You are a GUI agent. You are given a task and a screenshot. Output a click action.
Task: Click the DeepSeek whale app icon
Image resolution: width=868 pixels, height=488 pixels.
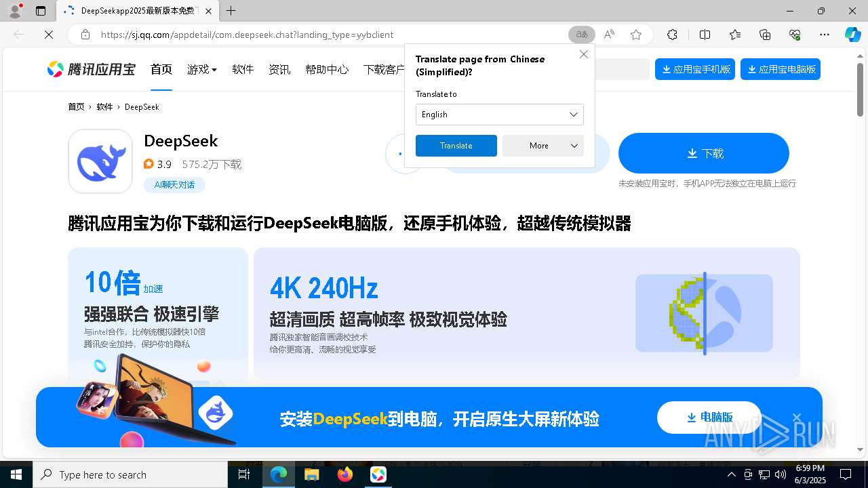pyautogui.click(x=100, y=161)
